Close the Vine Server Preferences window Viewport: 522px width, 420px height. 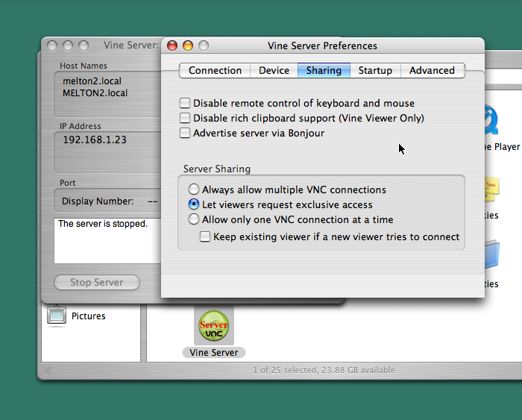coord(172,46)
